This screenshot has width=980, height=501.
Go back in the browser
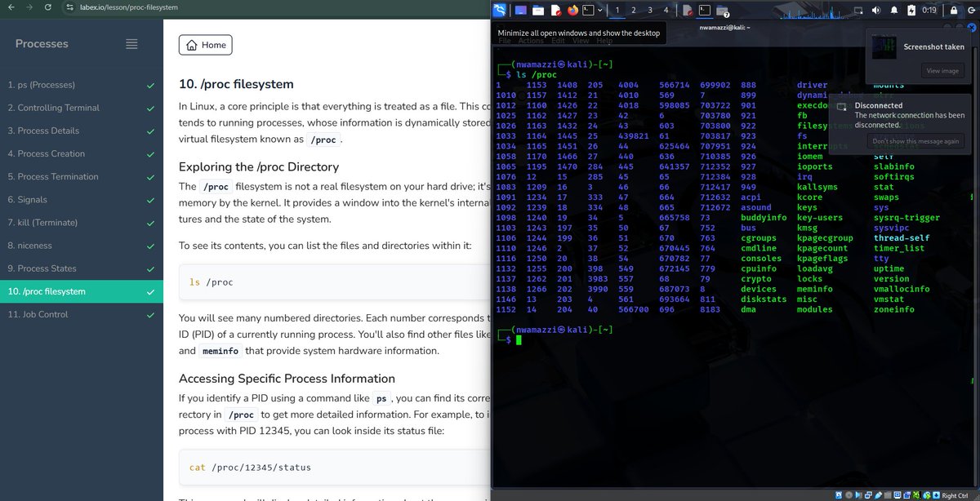(11, 7)
